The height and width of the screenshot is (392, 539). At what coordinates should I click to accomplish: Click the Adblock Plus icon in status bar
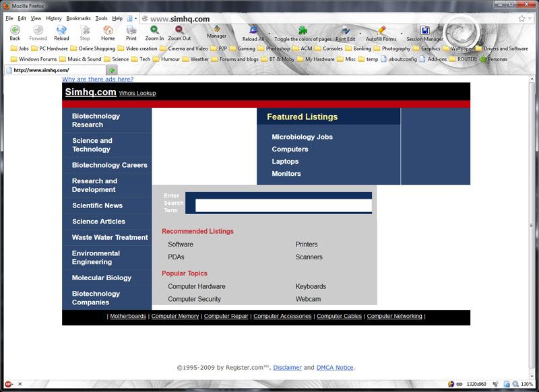pyautogui.click(x=8, y=384)
